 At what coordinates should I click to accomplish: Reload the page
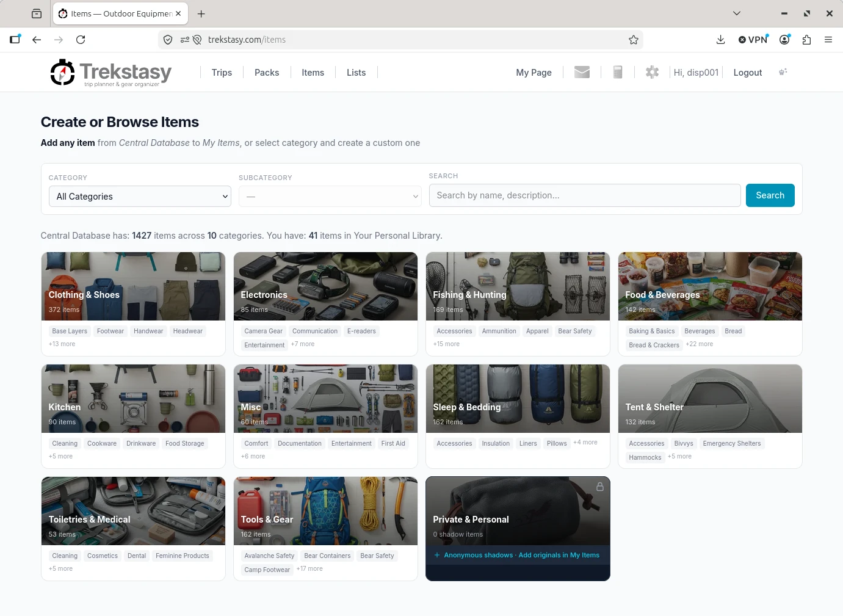pyautogui.click(x=81, y=40)
